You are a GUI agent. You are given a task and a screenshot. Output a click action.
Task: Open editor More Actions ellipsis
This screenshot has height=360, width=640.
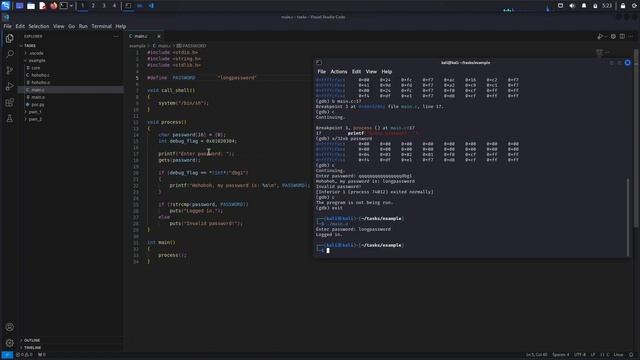point(631,36)
